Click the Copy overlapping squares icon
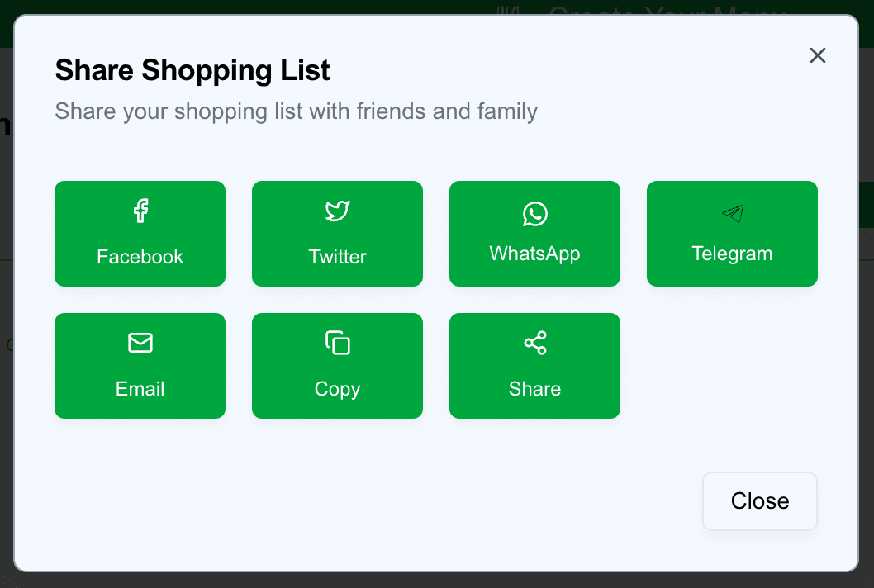This screenshot has width=874, height=588. point(337,343)
